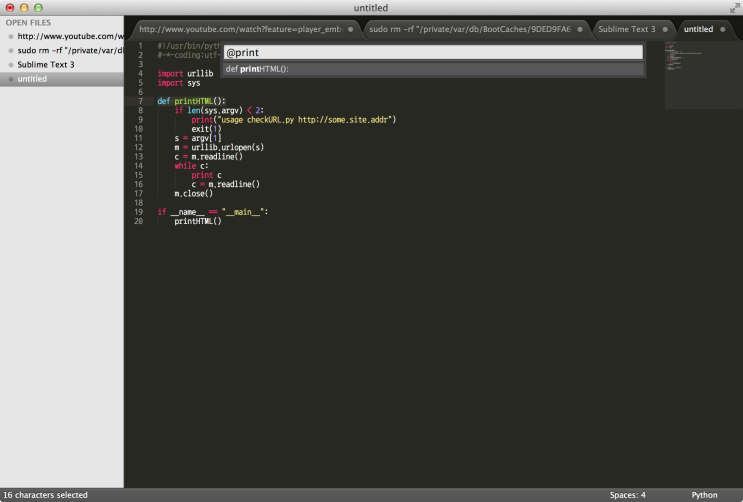
Task: Click the red close window button
Action: click(9, 8)
